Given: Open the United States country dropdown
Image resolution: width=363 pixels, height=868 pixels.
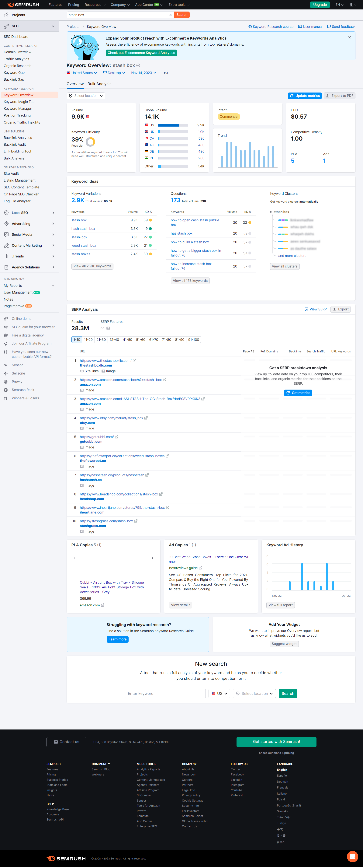Looking at the screenshot, I should point(81,73).
